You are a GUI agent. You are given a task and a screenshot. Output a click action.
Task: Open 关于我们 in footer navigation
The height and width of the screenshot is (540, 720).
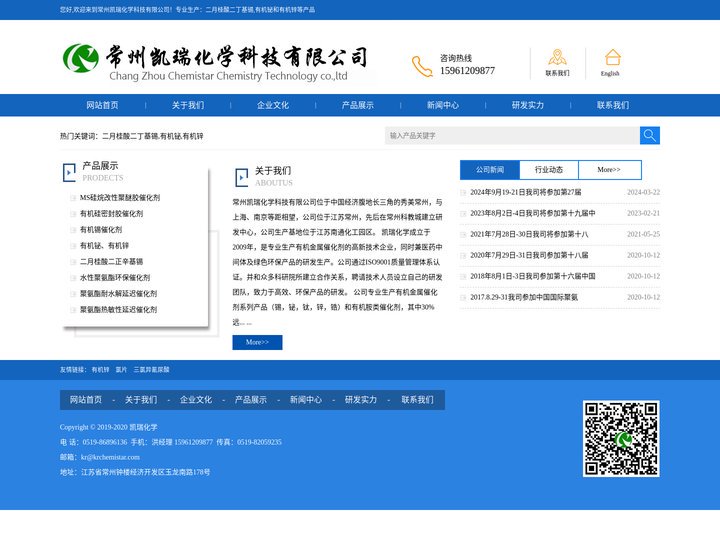click(x=141, y=400)
